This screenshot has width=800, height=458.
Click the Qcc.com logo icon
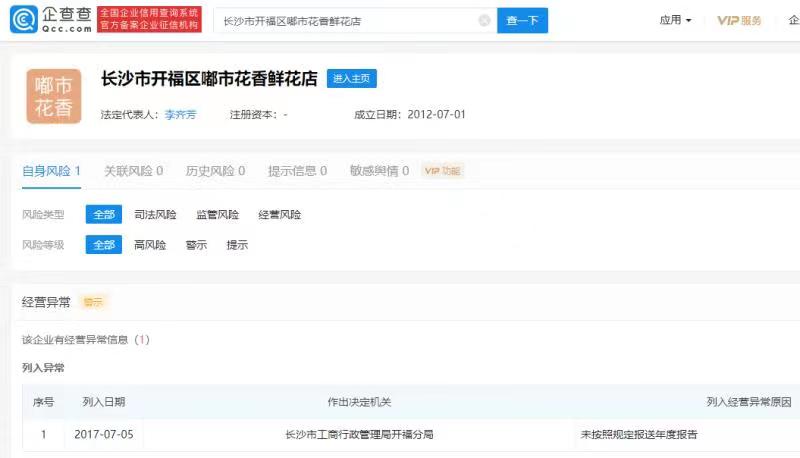23,20
